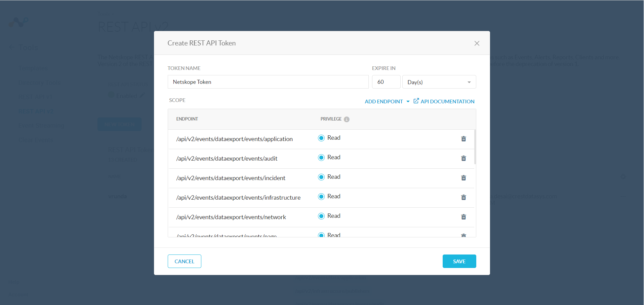Open the API Documentation link
Screen dimensions: 644x305
(447, 101)
